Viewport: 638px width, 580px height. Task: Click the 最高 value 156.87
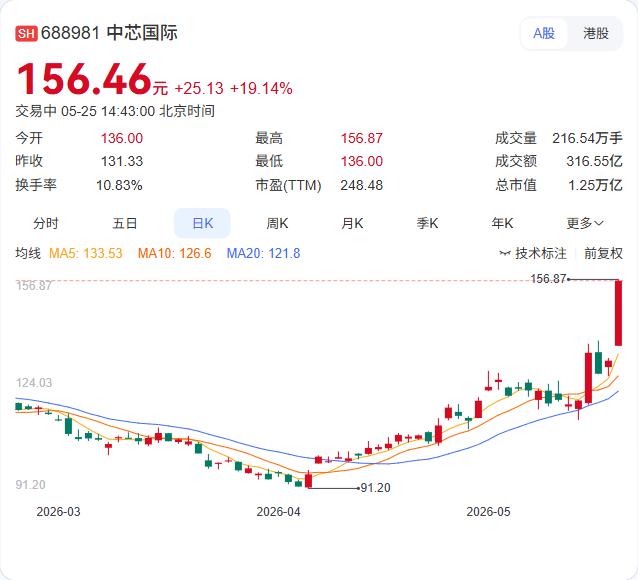(x=361, y=138)
